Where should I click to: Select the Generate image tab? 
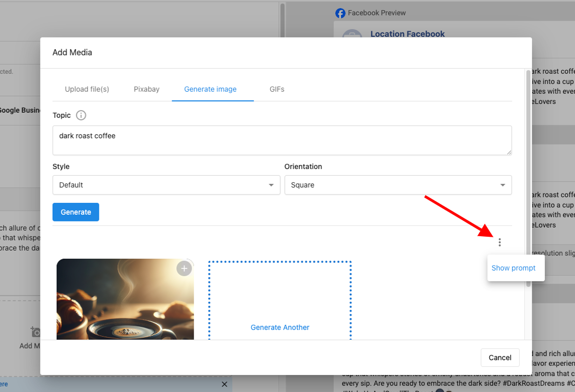click(211, 89)
